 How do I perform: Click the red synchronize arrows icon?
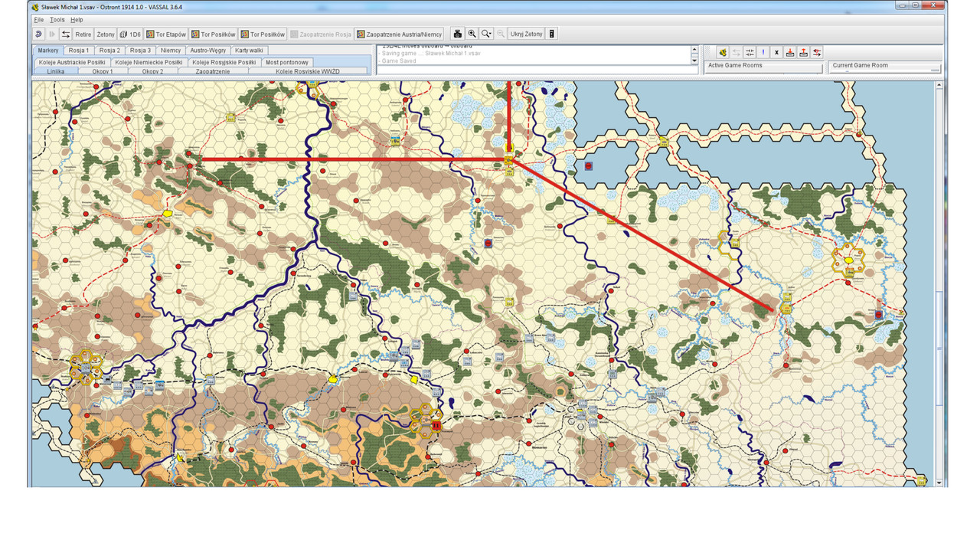coord(817,52)
